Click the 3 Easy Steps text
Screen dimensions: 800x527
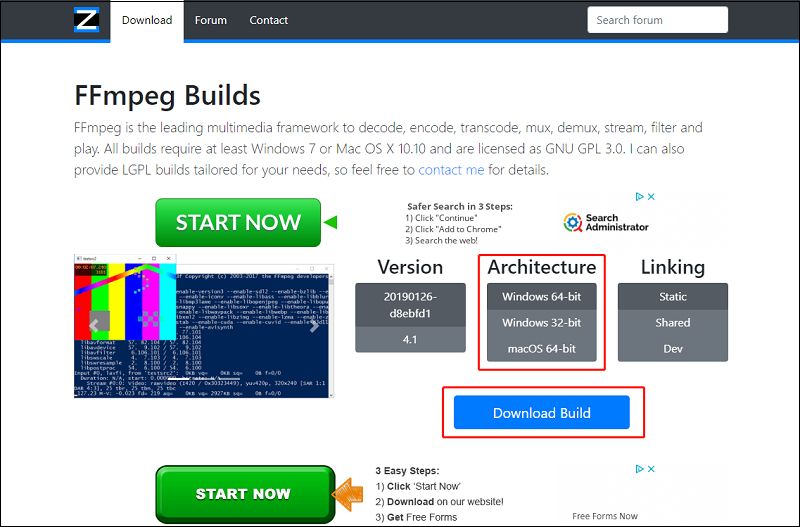pos(407,470)
